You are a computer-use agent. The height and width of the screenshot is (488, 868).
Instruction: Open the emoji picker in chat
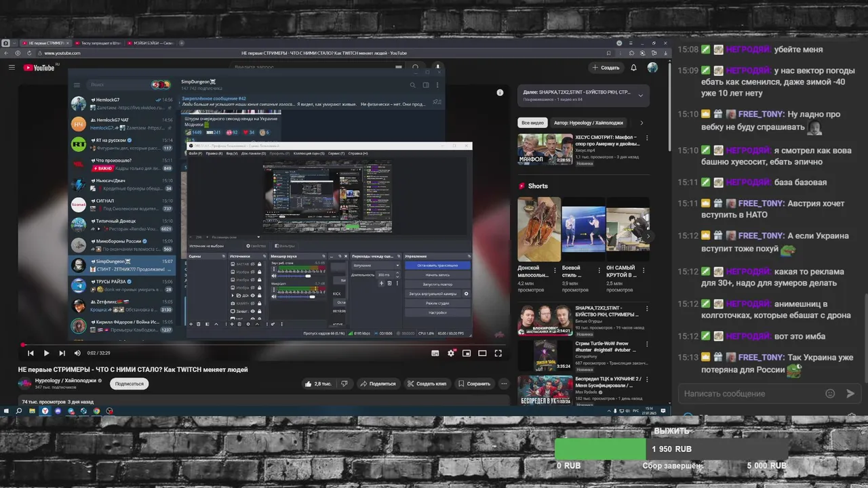pyautogui.click(x=830, y=393)
